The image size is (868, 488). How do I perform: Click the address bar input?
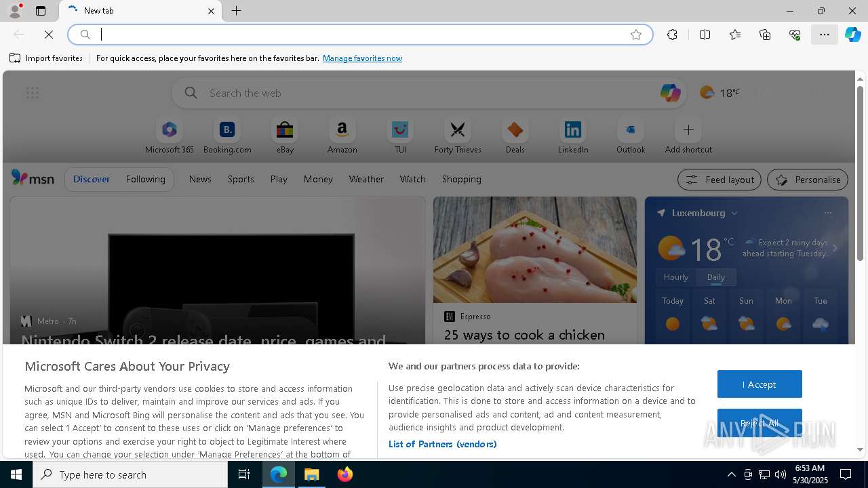tap(359, 35)
